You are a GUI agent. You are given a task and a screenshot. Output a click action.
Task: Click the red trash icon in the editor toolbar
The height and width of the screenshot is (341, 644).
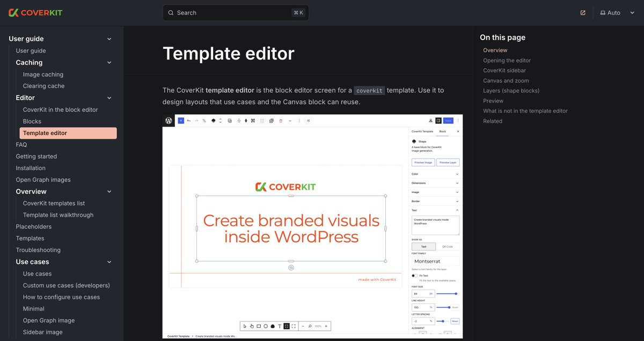tap(281, 121)
